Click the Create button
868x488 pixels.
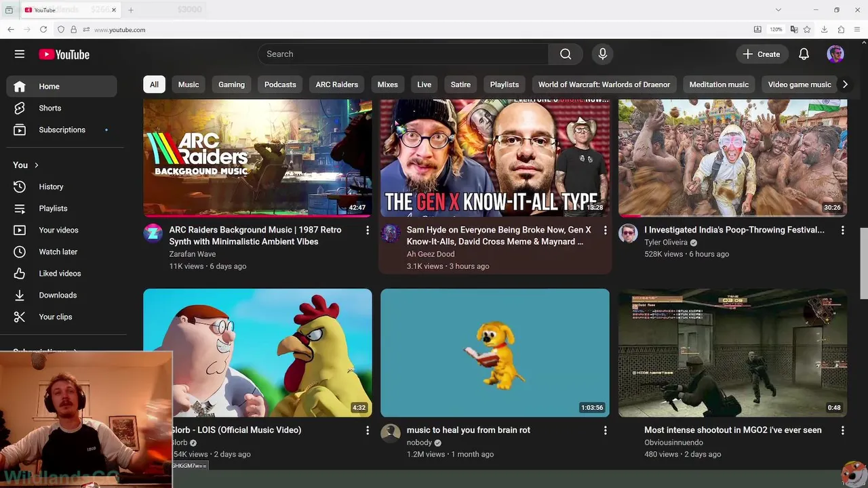click(x=762, y=54)
